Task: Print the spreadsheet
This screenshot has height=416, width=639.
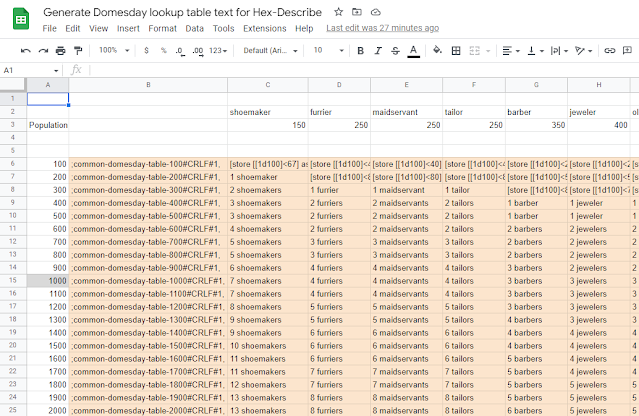Action: (x=60, y=51)
